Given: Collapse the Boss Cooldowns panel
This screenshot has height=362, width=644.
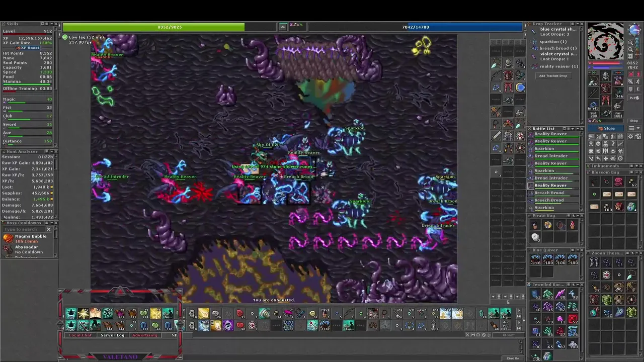Looking at the screenshot, I should (x=52, y=223).
